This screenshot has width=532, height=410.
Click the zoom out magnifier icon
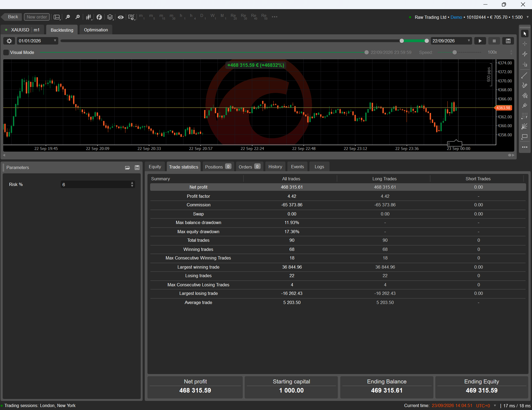pos(68,17)
